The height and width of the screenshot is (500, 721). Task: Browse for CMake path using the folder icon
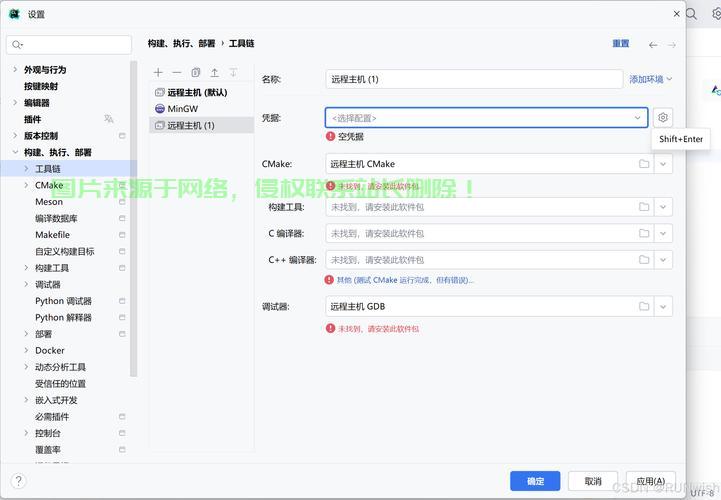coord(644,164)
